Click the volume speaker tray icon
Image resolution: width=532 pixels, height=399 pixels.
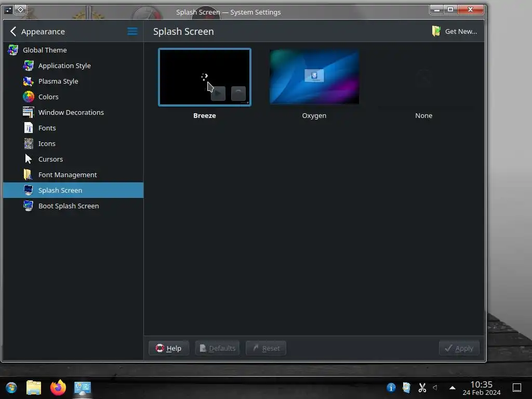pyautogui.click(x=435, y=388)
